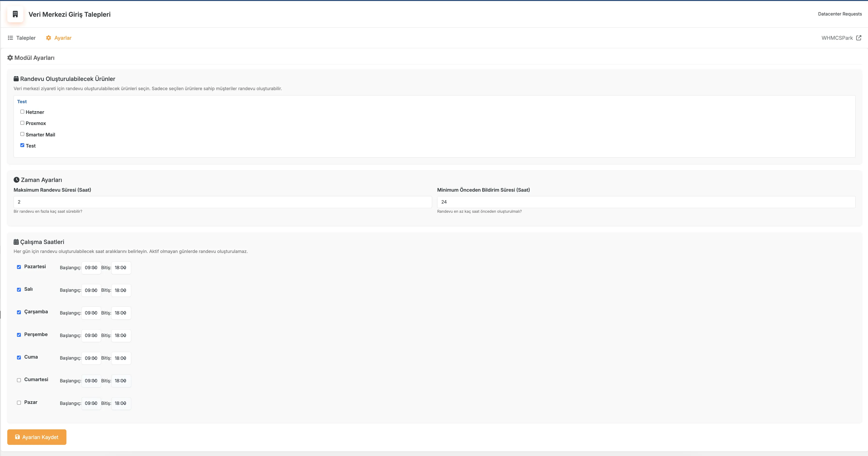Disable the Perşembe working day
Viewport: 868px width, 456px height.
coord(19,335)
